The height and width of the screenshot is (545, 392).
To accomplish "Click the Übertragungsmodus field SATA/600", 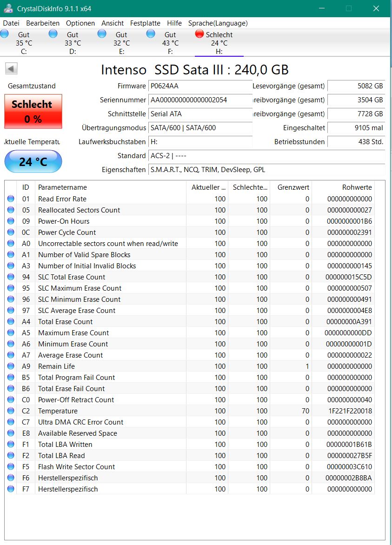I will point(200,128).
